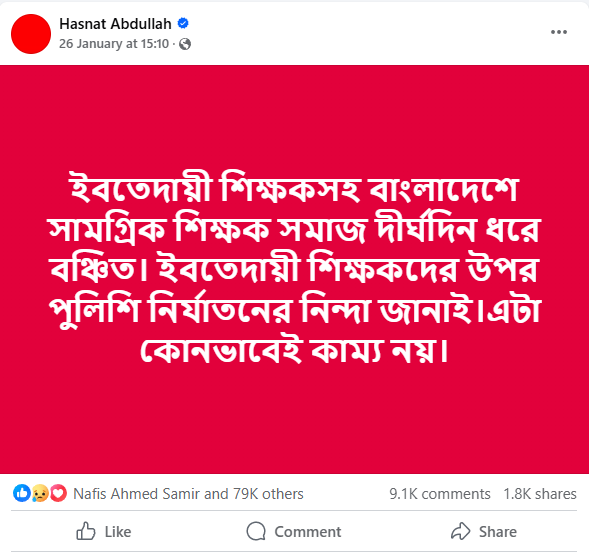Click the thumbs-up icon on Like button

tap(86, 531)
